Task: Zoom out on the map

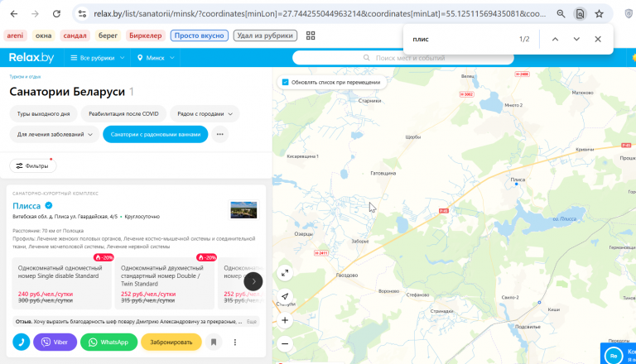Action: 285,344
